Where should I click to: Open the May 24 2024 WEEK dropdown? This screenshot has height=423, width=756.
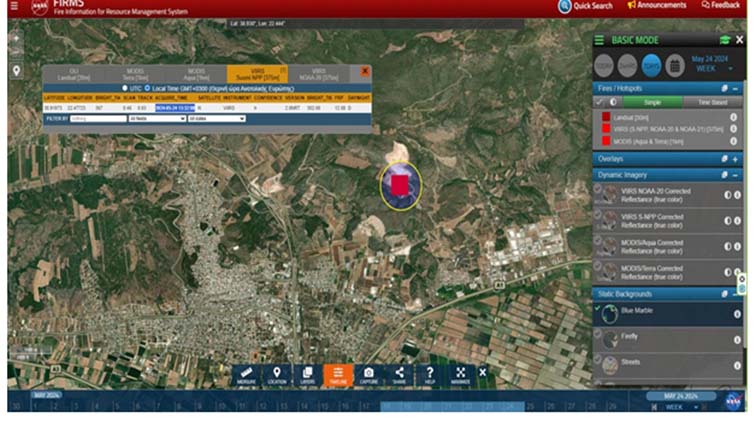pos(712,64)
